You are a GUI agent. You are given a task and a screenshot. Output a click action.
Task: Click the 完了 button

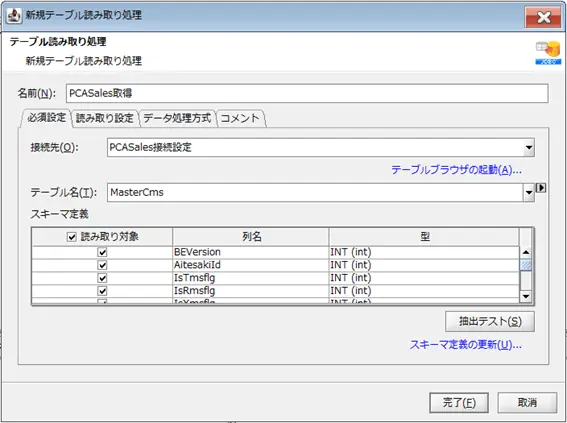pos(459,402)
